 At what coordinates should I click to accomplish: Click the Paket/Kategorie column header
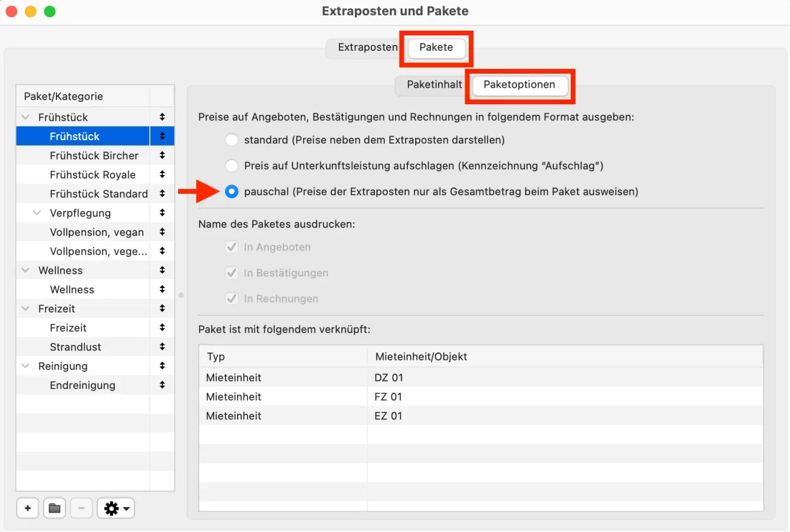(83, 96)
